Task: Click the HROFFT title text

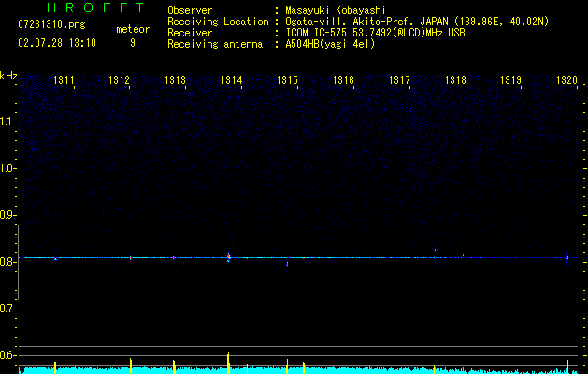Action: coord(96,7)
